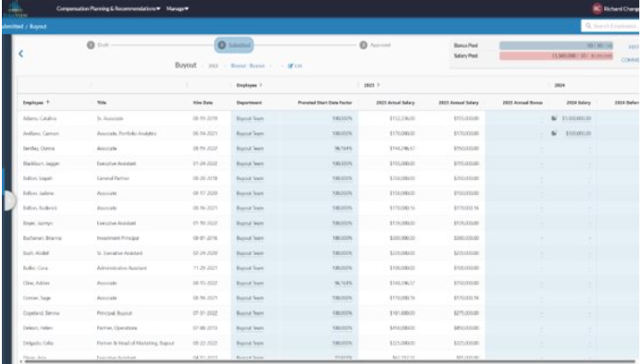This screenshot has width=640, height=364.
Task: Select employee Adams, Catalina
Action: (x=40, y=118)
